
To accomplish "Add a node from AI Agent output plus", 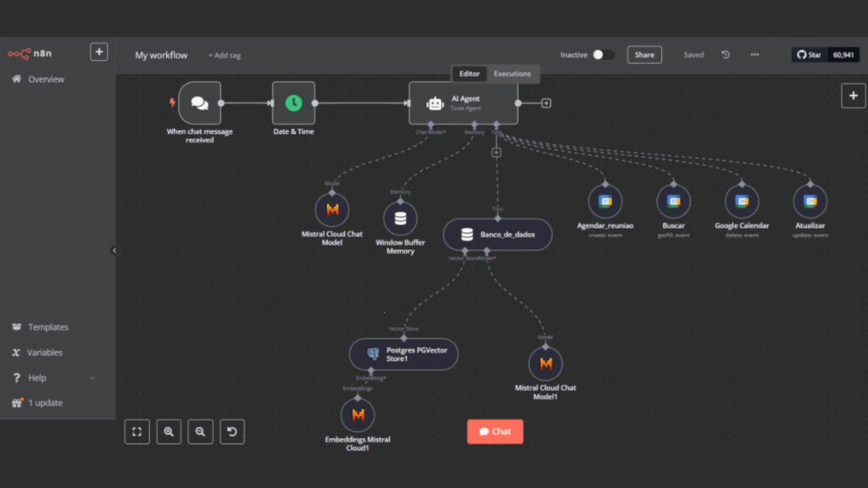I will pyautogui.click(x=546, y=103).
